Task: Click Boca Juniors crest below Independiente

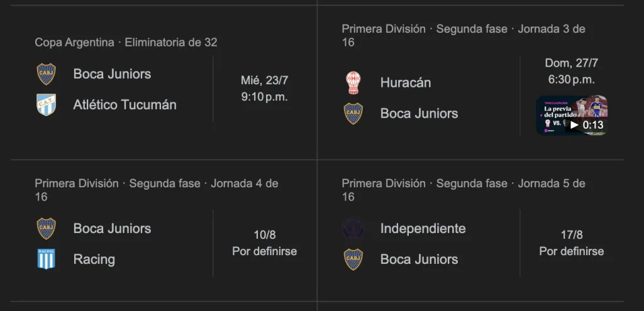Action: (353, 259)
